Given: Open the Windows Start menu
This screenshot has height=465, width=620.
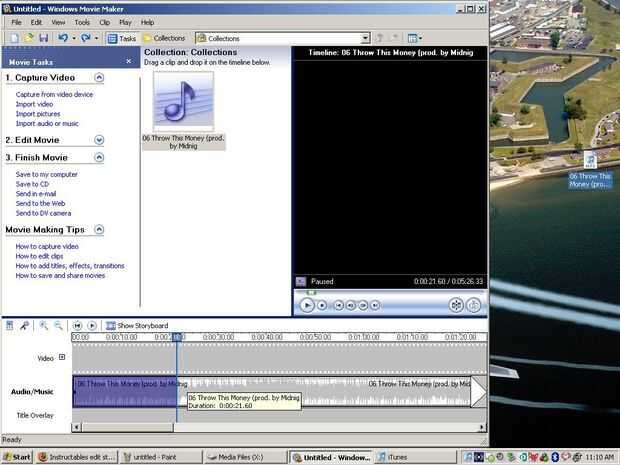Looking at the screenshot, I should tap(17, 457).
